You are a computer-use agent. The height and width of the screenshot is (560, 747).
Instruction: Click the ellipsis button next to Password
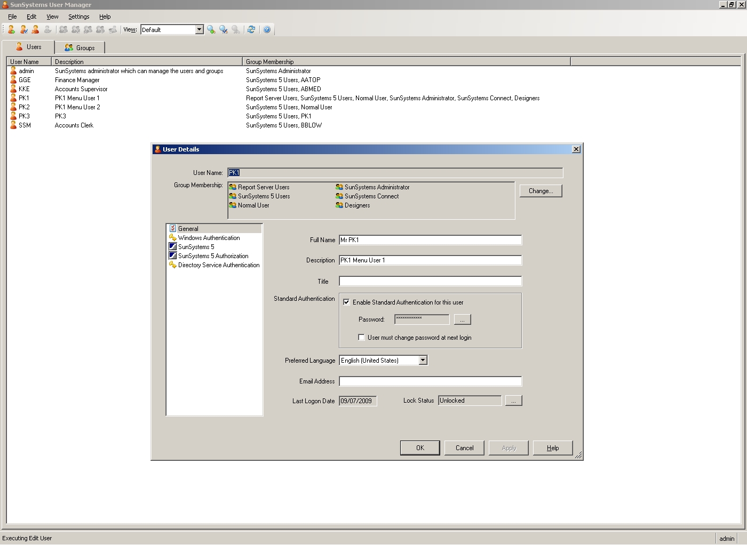[x=462, y=319]
